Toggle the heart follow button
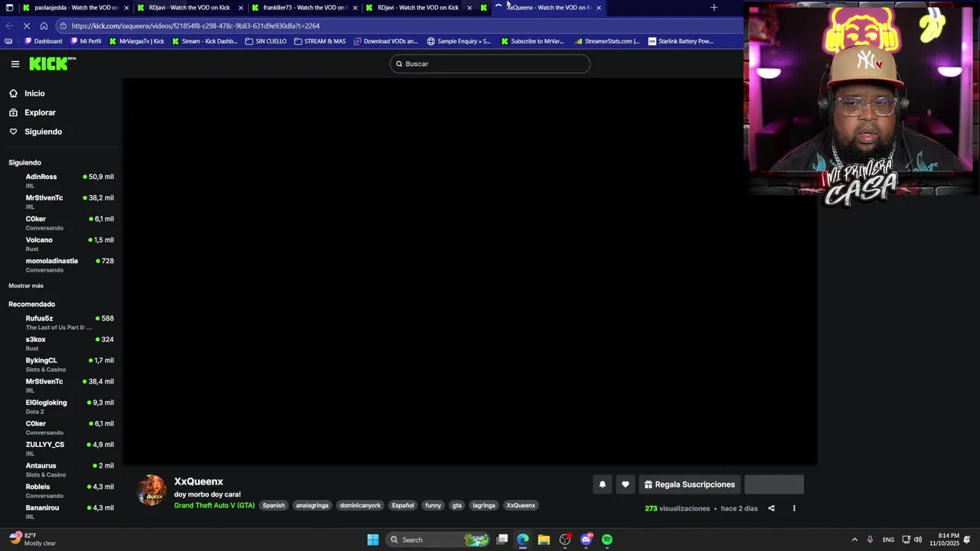 click(626, 484)
